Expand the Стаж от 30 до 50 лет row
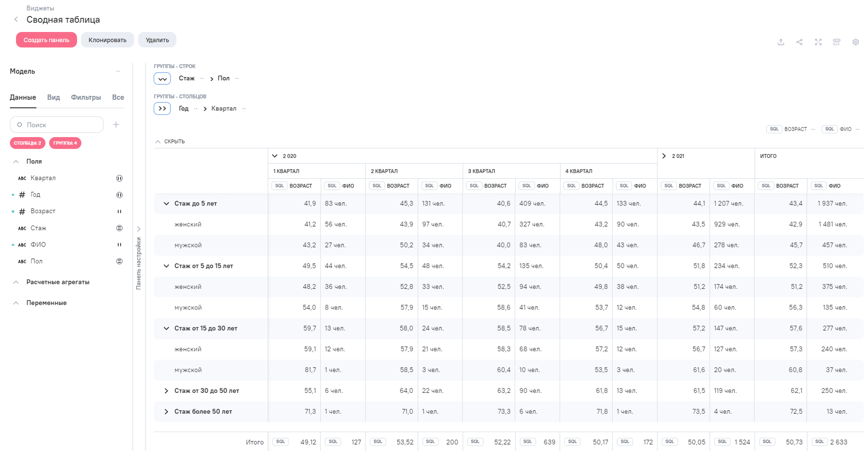The width and height of the screenshot is (868, 451). click(166, 391)
